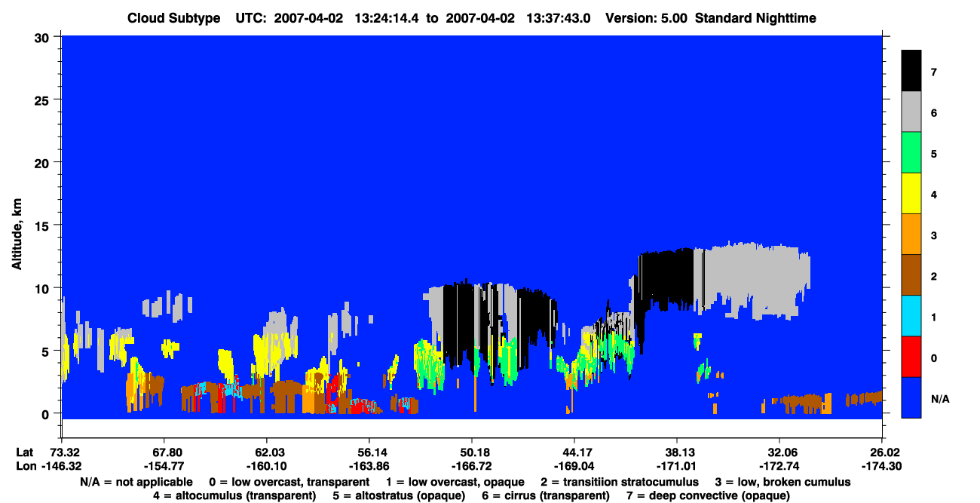
Task: Click the gray color bar segment labeled 6
Action: tap(911, 112)
